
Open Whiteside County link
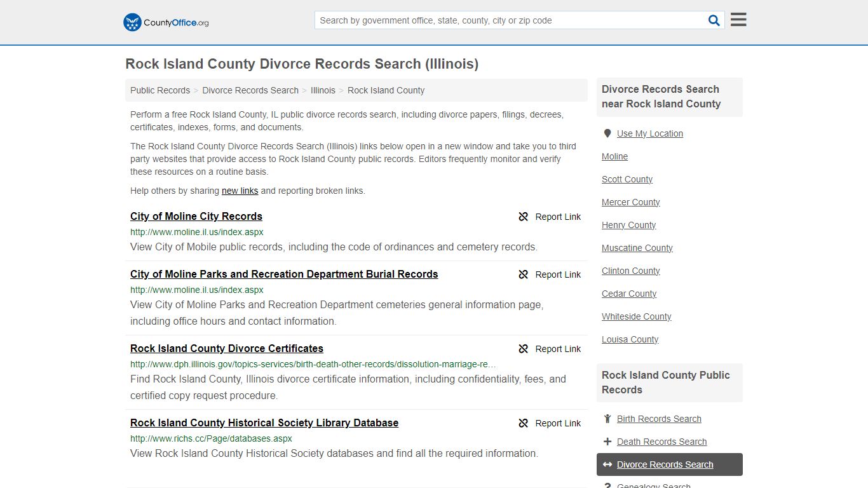[x=637, y=316]
